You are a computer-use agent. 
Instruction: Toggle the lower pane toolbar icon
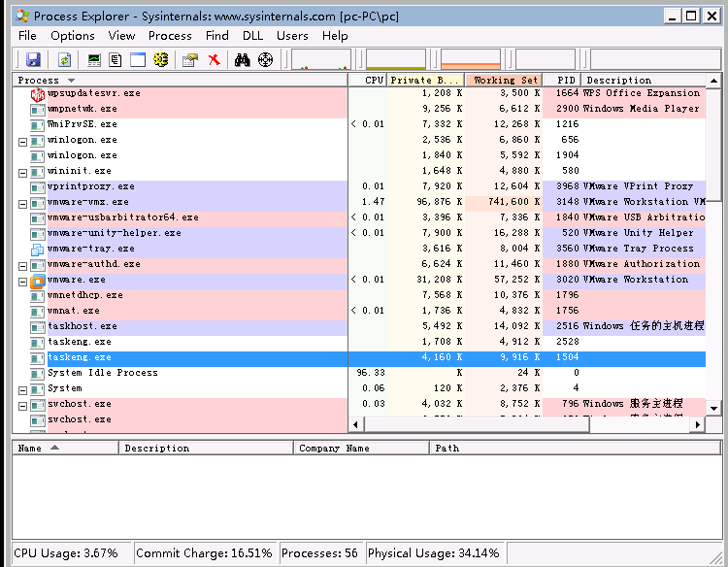pos(138,59)
